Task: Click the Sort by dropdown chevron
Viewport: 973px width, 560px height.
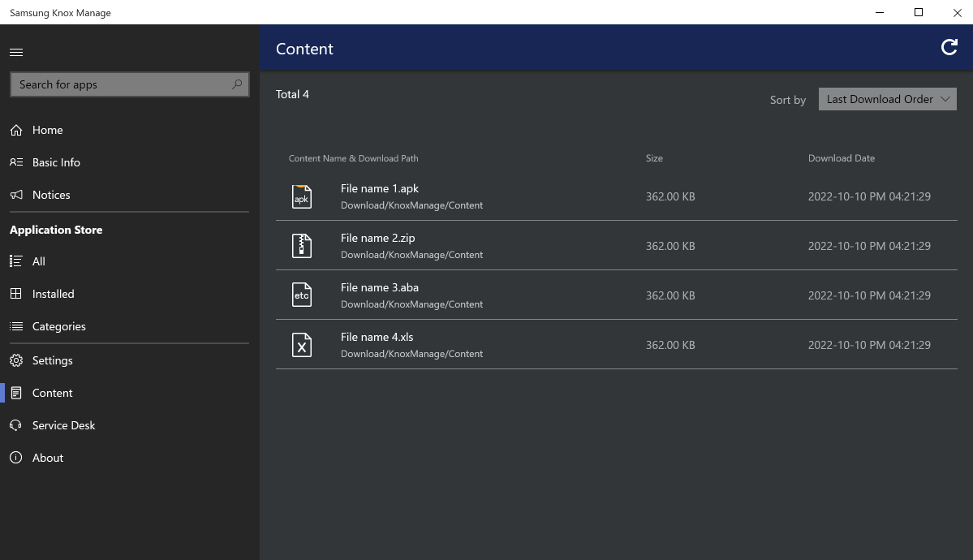Action: (x=945, y=99)
